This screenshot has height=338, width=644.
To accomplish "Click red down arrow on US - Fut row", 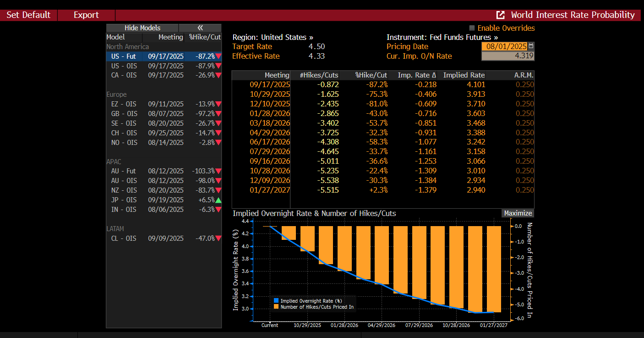I will [x=218, y=56].
